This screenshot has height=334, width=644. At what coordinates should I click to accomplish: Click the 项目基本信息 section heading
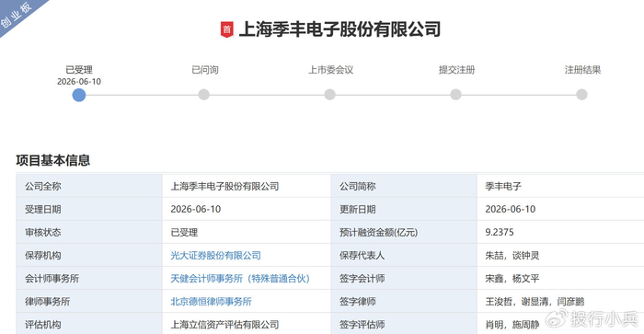coord(53,160)
